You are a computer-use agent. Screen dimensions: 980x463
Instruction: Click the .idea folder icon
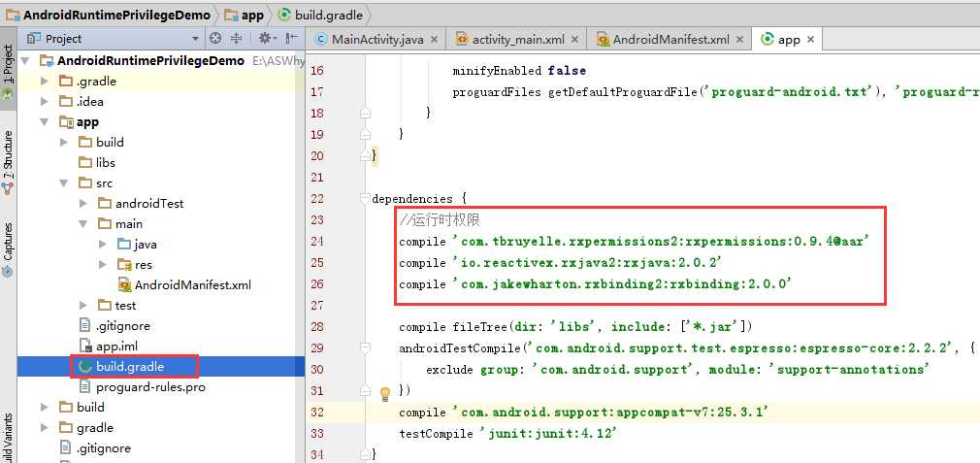pos(65,101)
